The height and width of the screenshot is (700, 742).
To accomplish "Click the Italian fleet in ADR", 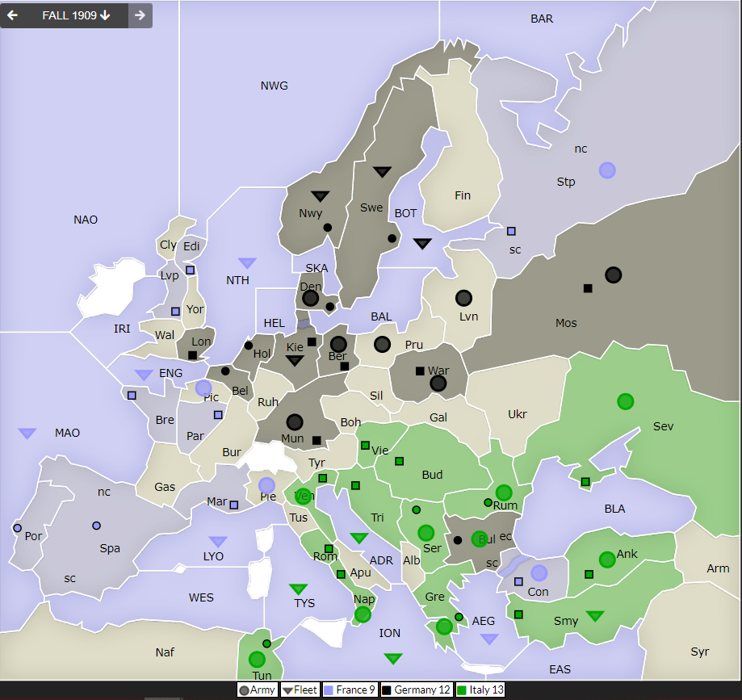I will [x=359, y=538].
